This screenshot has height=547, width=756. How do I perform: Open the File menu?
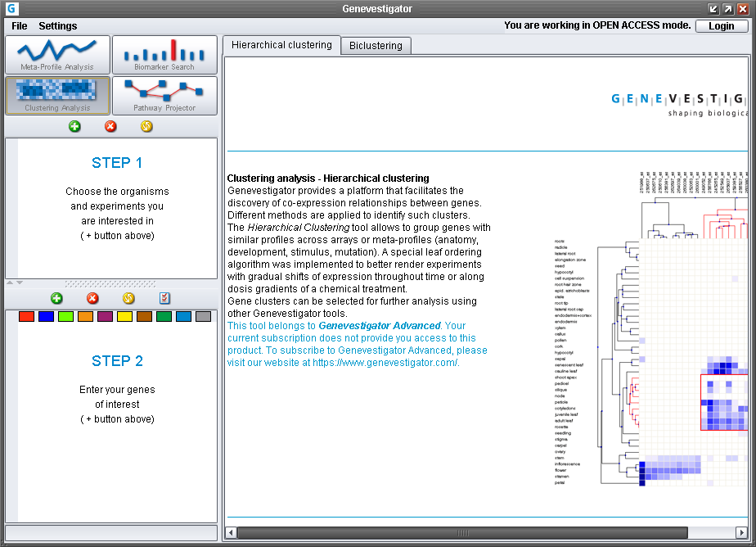coord(19,26)
